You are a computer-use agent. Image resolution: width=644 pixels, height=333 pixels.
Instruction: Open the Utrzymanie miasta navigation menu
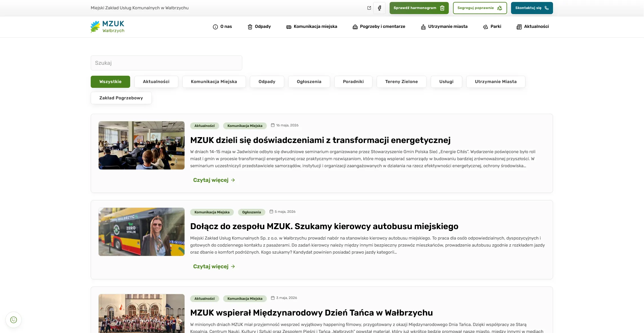pos(444,26)
